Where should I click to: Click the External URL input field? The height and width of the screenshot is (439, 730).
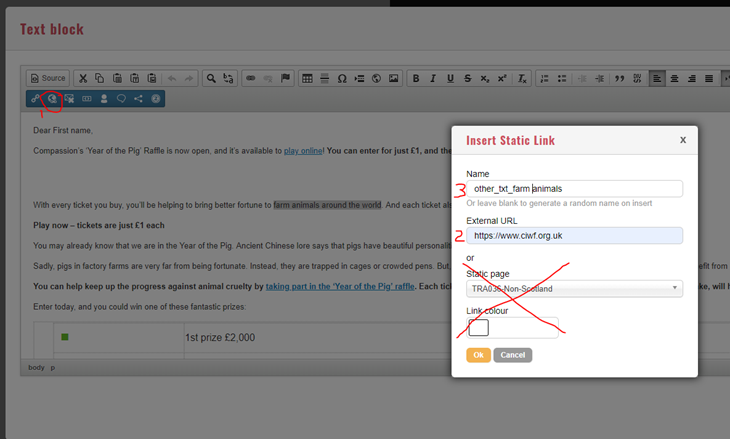575,236
